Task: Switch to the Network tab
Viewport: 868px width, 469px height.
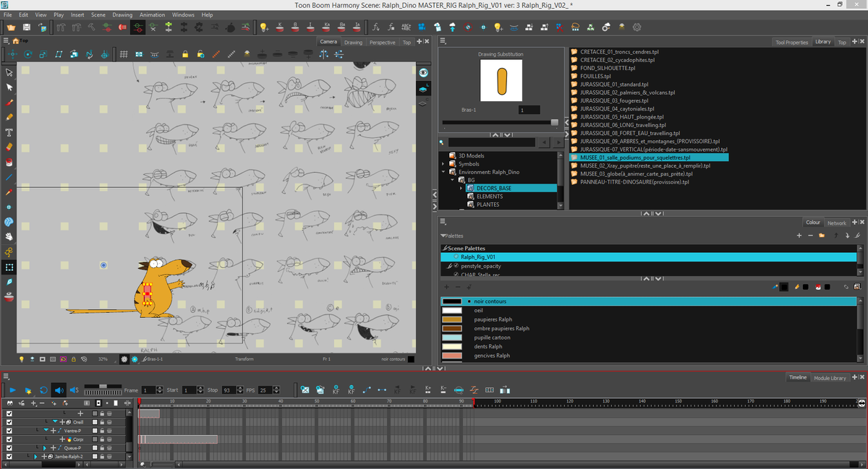Action: pos(837,223)
